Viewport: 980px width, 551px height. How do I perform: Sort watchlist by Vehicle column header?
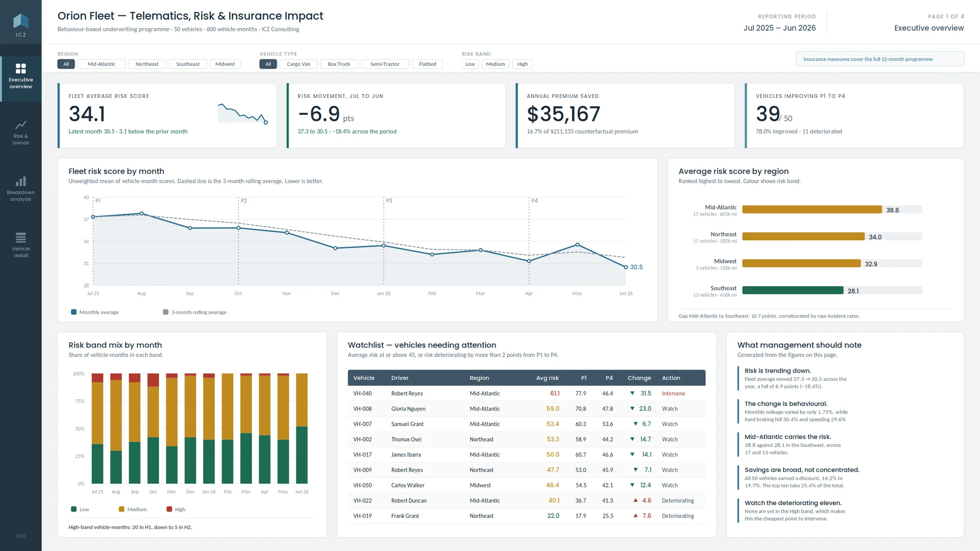(x=364, y=378)
